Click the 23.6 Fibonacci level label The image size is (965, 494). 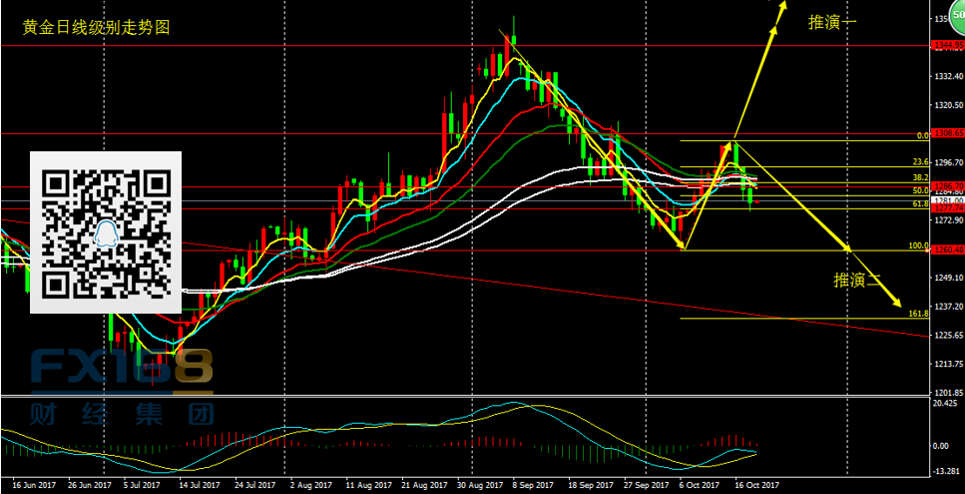921,162
